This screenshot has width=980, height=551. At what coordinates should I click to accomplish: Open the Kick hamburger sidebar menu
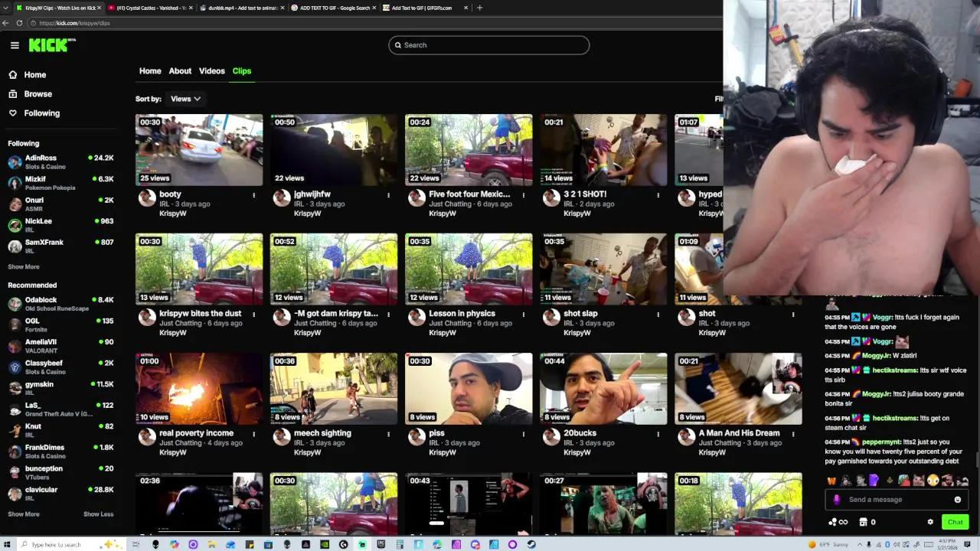coord(15,45)
